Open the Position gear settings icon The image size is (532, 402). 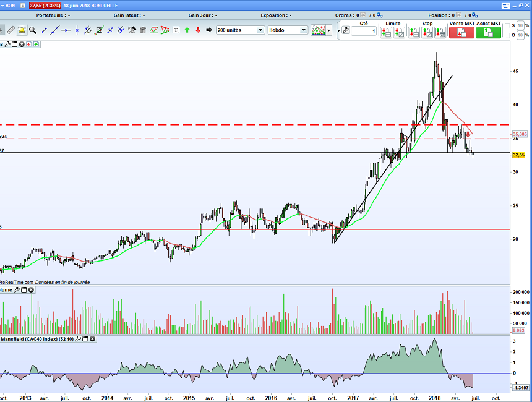point(474,15)
